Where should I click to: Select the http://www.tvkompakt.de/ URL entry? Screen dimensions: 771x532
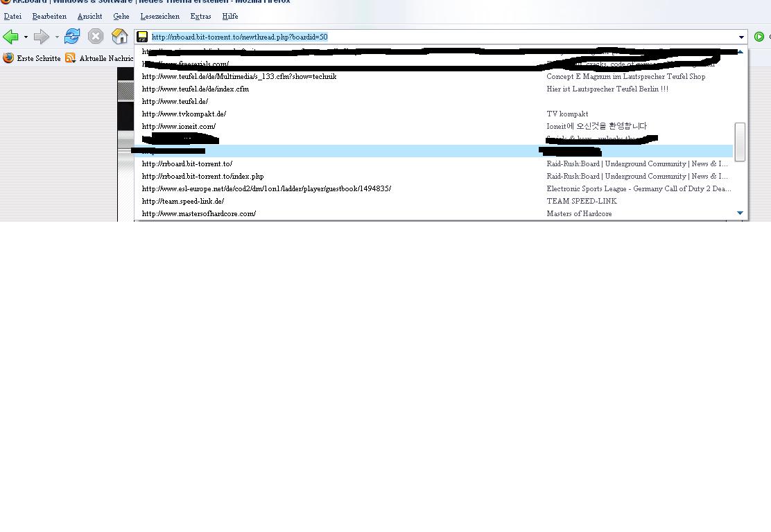tap(434, 114)
